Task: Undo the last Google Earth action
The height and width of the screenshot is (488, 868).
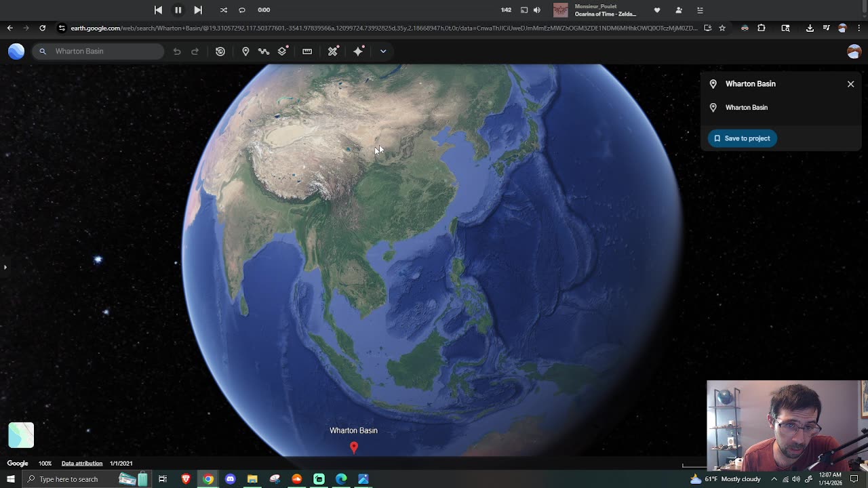Action: 177,51
